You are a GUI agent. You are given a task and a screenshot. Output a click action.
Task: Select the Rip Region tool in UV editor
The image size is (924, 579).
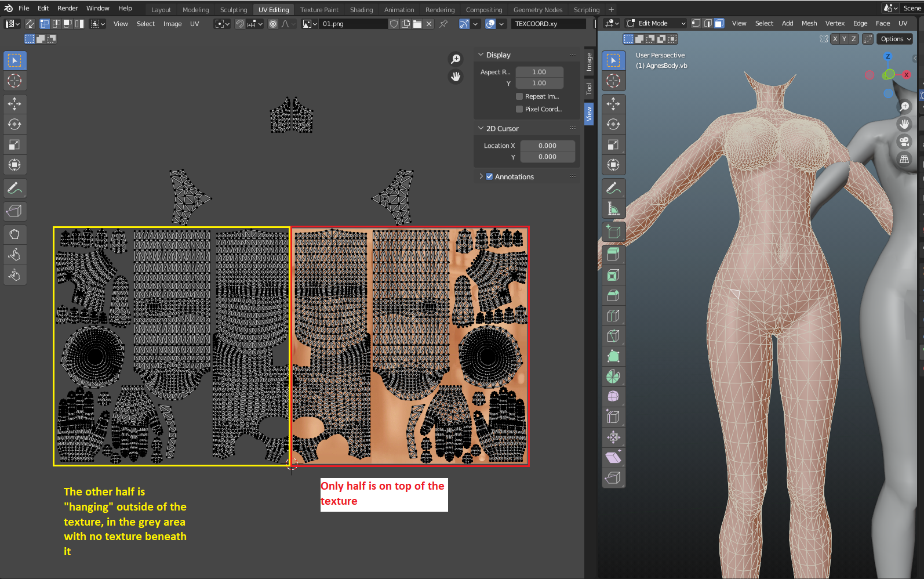pyautogui.click(x=14, y=211)
